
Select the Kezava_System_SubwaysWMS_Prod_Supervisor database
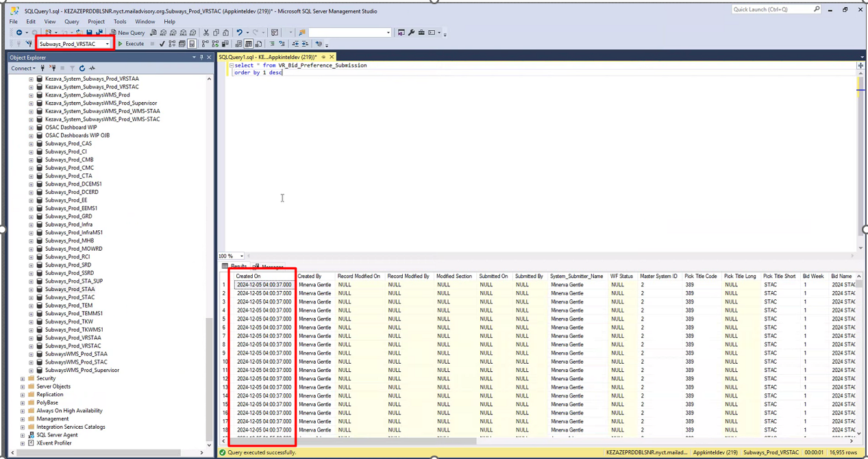pos(101,103)
